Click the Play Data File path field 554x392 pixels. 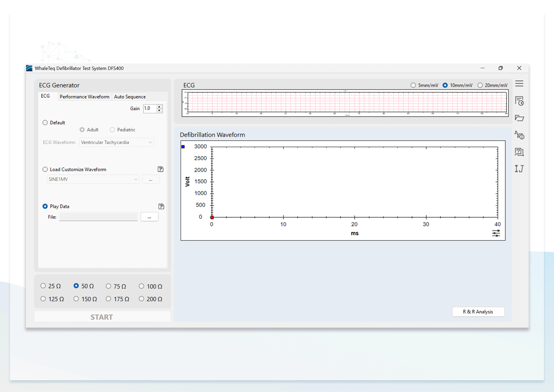click(x=99, y=217)
